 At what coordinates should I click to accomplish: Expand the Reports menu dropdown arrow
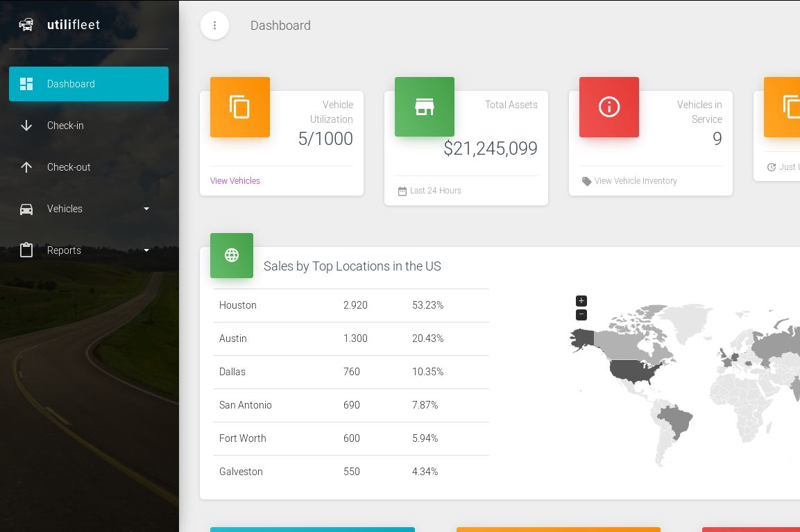tap(146, 250)
